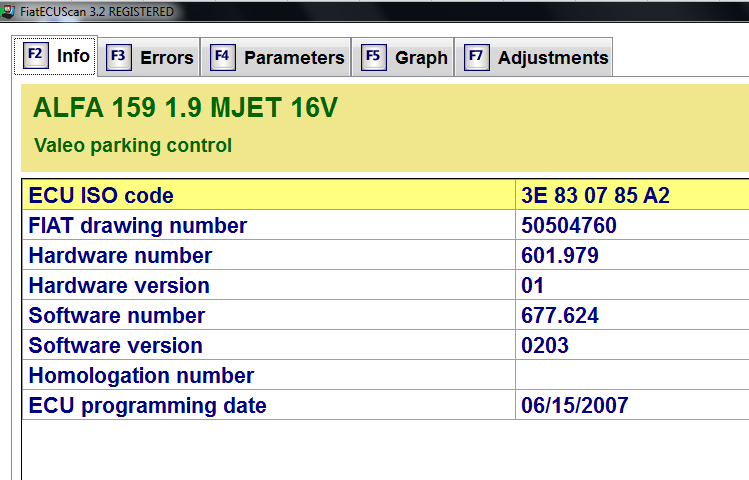Click the FiatECUScan title bar app icon
This screenshot has width=749, height=480.
[9, 11]
